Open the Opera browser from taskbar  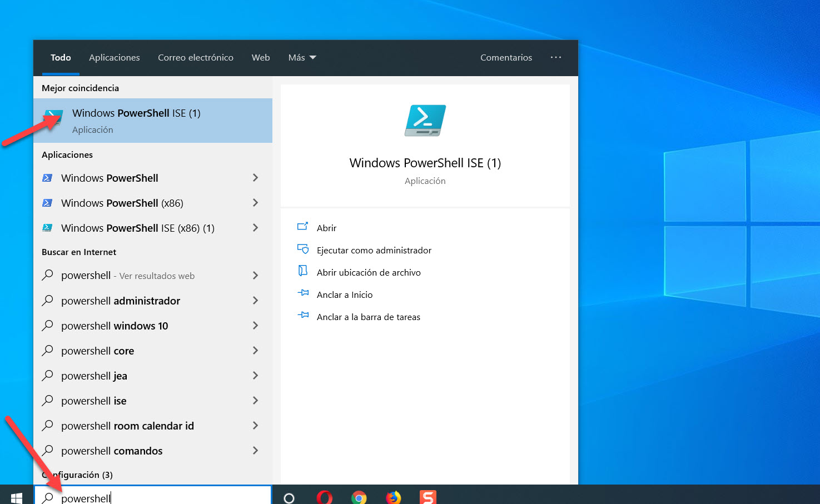324,497
